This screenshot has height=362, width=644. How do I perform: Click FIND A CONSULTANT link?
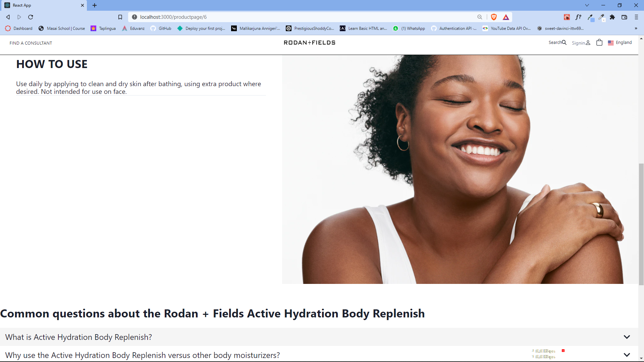coord(31,43)
